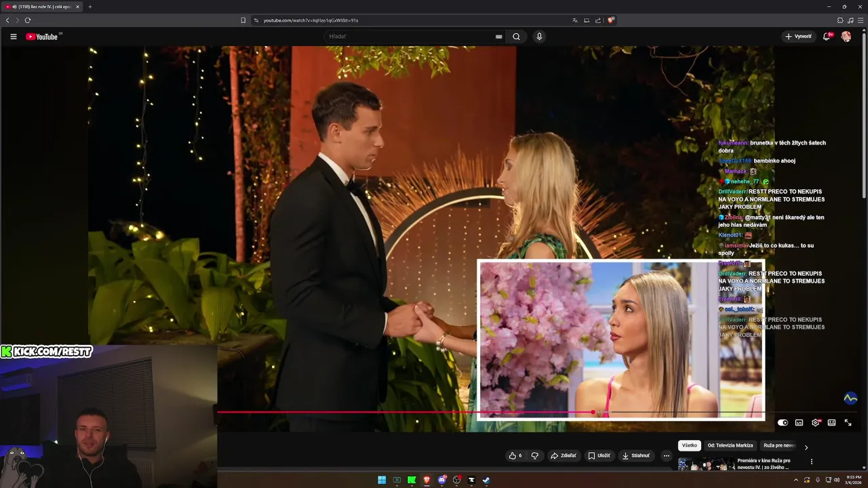The width and height of the screenshot is (868, 488).
Task: Open Kick app in taskbar
Action: [x=412, y=480]
